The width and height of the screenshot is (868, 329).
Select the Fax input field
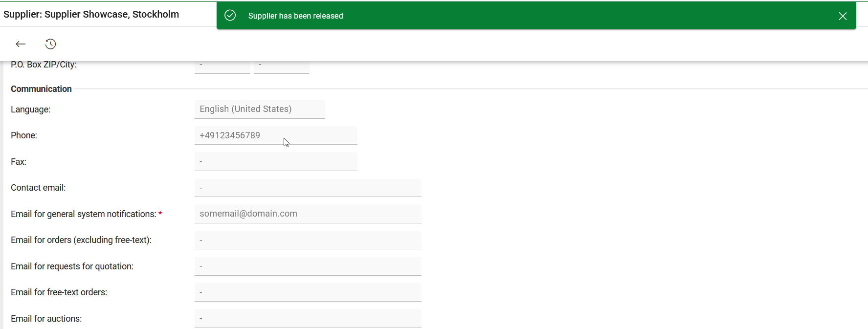275,162
